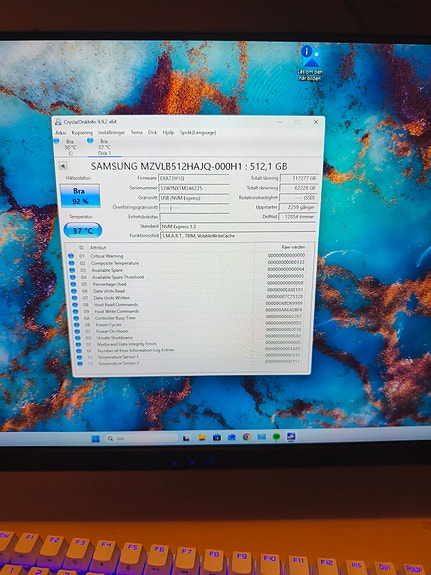This screenshot has width=431, height=575.
Task: Click the Firmware value field
Action: click(194, 178)
